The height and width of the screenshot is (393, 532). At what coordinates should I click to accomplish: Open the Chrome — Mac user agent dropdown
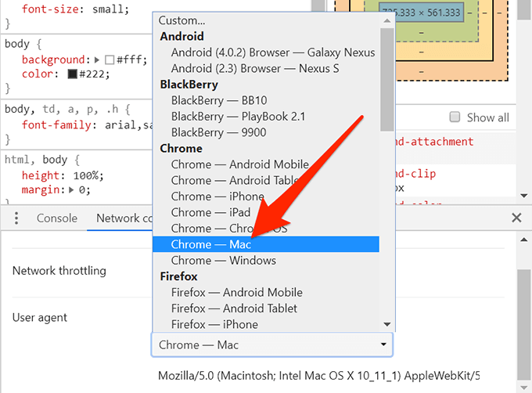coord(272,344)
